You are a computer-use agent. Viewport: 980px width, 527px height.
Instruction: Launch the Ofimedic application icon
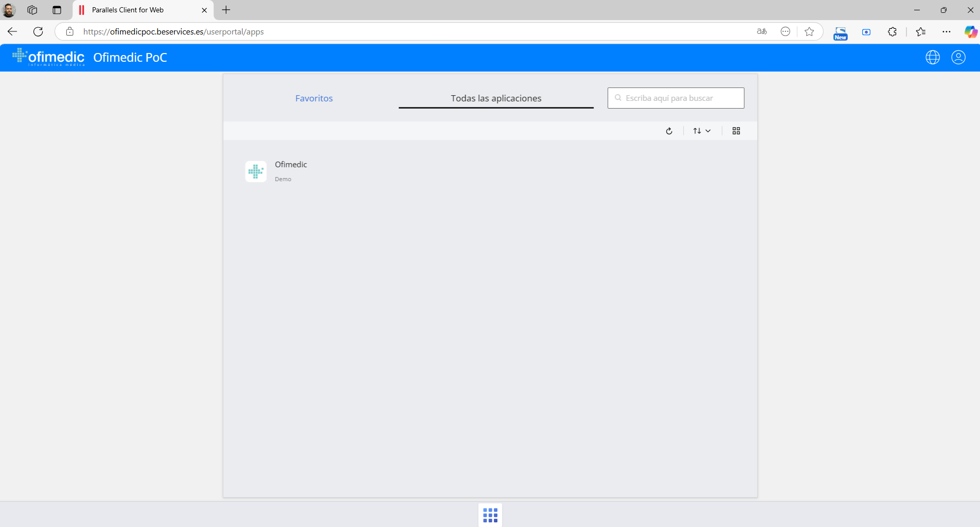point(256,171)
